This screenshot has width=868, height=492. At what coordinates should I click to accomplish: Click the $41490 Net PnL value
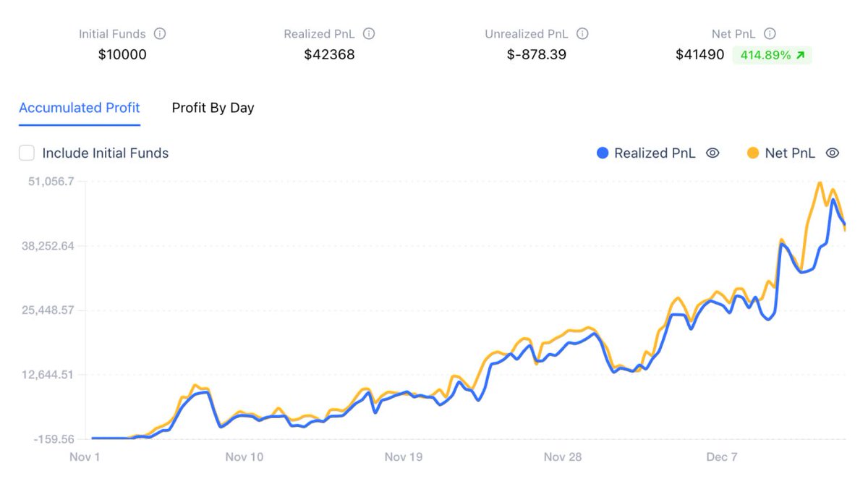(700, 54)
